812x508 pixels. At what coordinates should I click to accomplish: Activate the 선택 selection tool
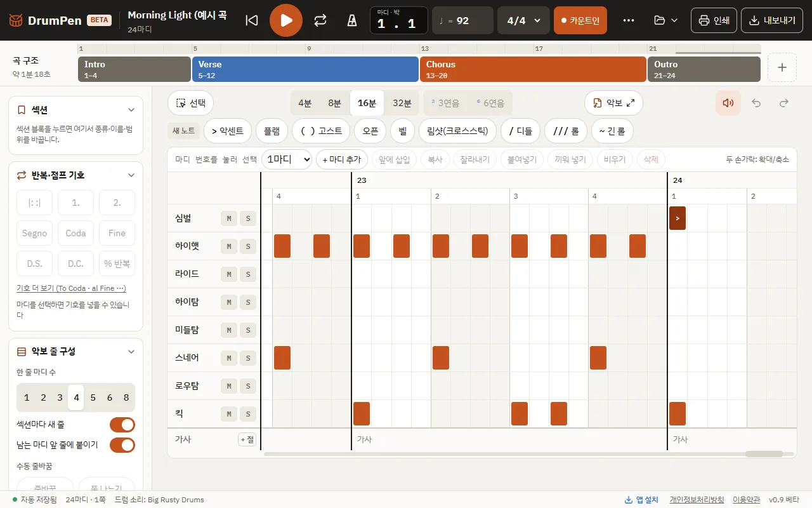[x=190, y=103]
